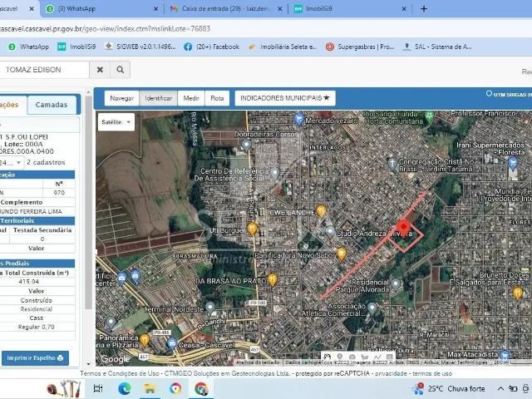Switch to Caixa de entrada Gmail tab
This screenshot has height=399, width=532.
226,9
